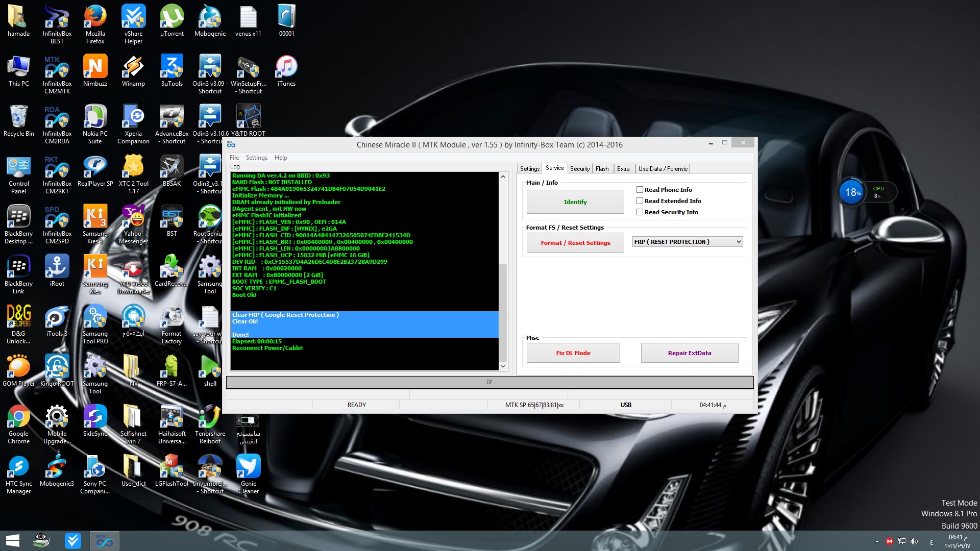The image size is (980, 551).
Task: Switch to the Extra tab
Action: (623, 169)
